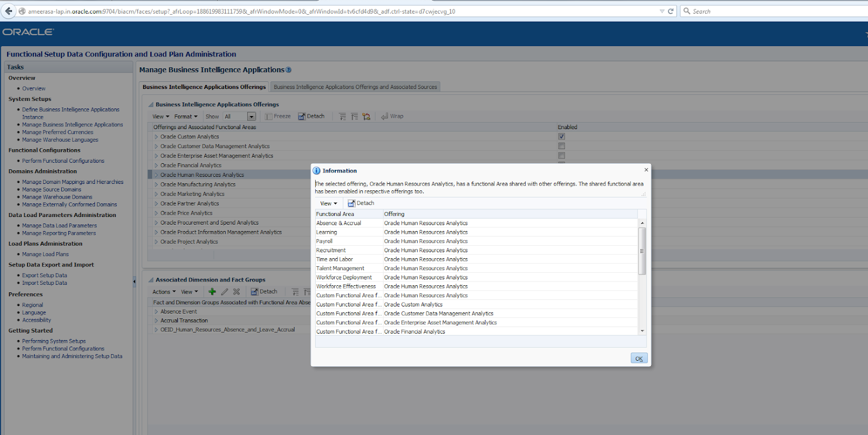Image resolution: width=868 pixels, height=435 pixels.
Task: Open Manage Source Domains link
Action: (x=52, y=190)
